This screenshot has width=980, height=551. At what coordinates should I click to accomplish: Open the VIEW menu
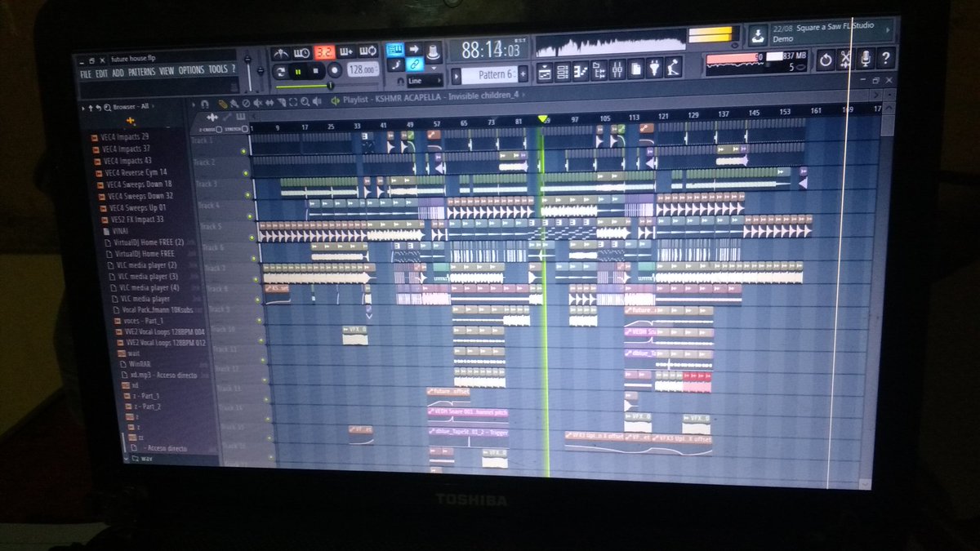tap(167, 71)
